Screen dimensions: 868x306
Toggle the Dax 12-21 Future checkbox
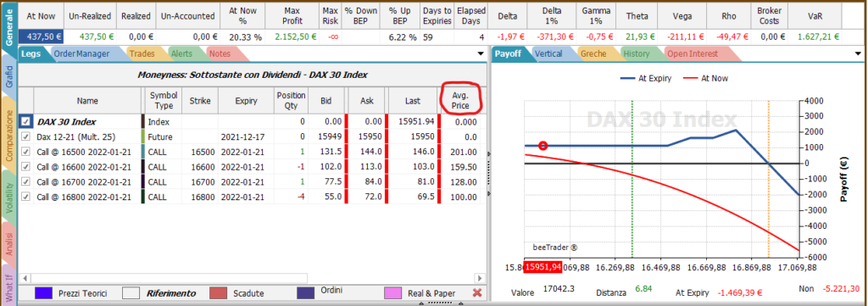coord(25,136)
